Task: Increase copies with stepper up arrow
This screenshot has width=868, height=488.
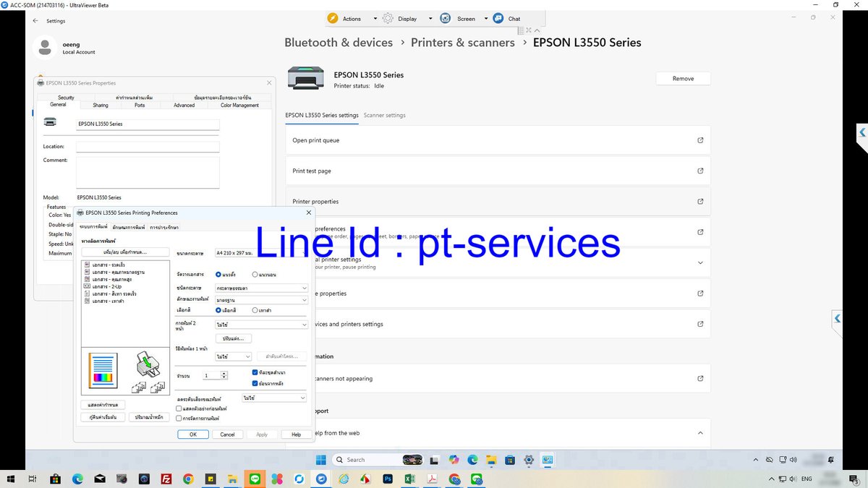Action: 224,374
